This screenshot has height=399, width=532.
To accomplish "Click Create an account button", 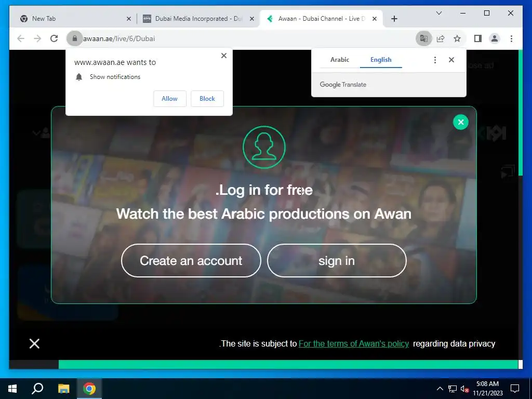I will click(x=191, y=261).
